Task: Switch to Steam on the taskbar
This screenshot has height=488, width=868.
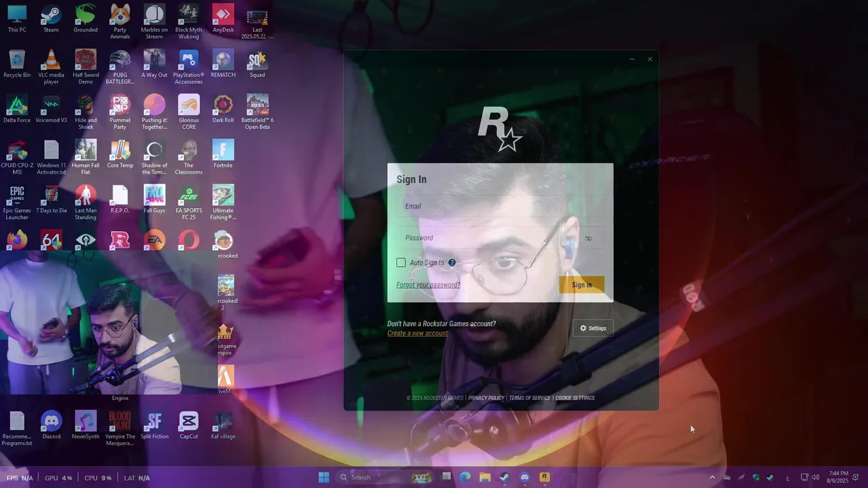Action: point(505,477)
